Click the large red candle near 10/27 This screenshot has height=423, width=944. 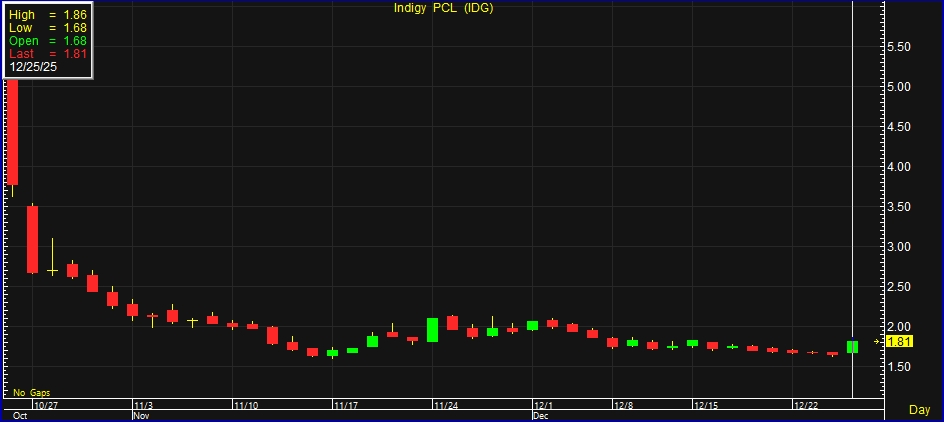click(32, 239)
